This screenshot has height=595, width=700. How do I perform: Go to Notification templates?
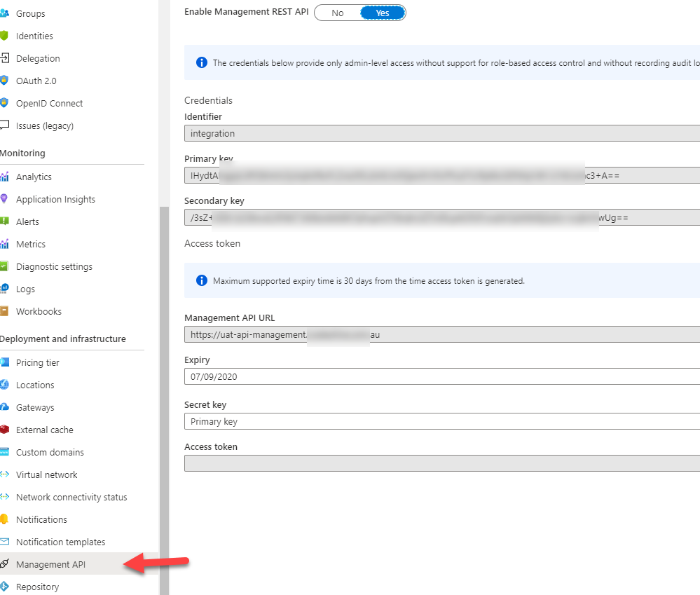point(60,542)
